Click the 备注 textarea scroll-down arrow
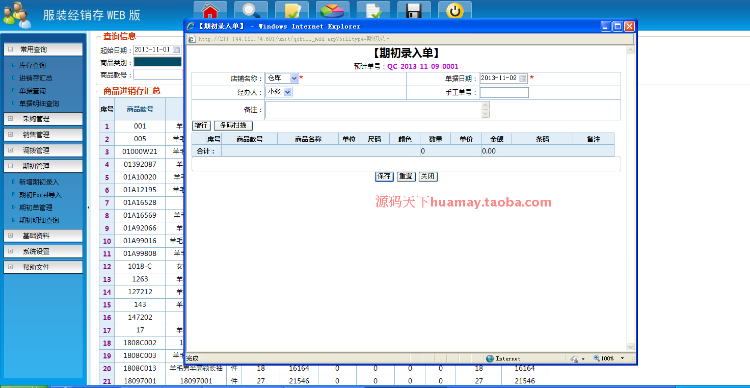Viewport: 750px width, 388px height. click(485, 115)
